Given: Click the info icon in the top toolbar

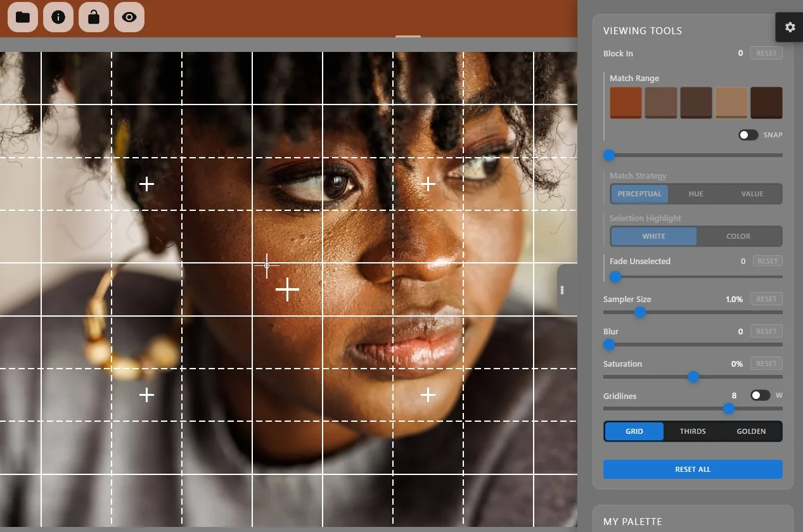Looking at the screenshot, I should 58,17.
